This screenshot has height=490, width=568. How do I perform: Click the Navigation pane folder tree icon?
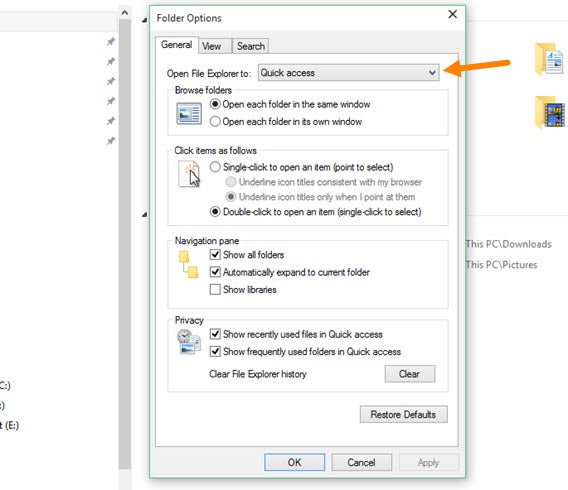188,264
